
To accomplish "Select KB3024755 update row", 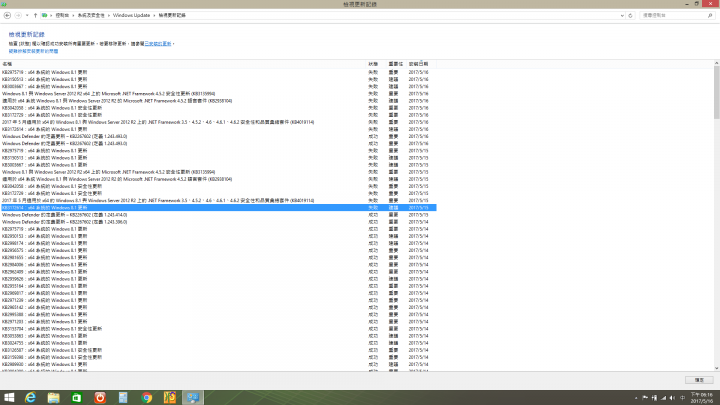I will pos(219,343).
